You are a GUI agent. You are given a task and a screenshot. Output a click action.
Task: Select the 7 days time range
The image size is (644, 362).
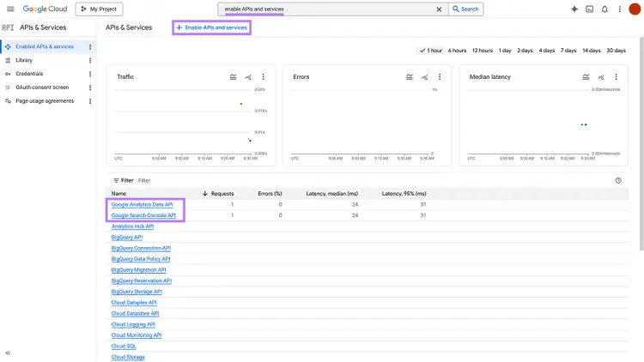point(568,51)
